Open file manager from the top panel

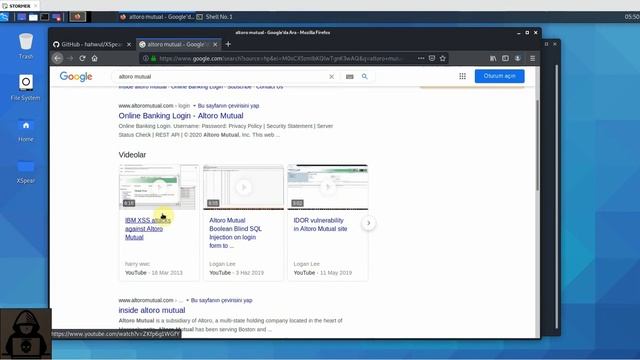coord(33,17)
